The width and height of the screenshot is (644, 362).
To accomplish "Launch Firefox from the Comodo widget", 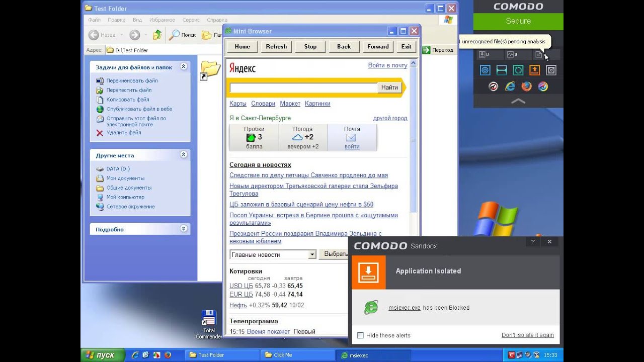I will point(527,86).
